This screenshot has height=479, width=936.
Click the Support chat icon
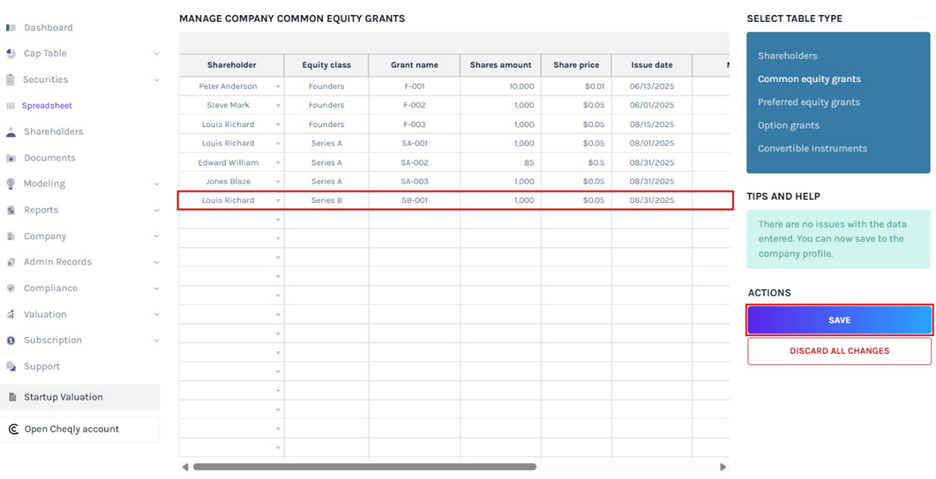11,366
